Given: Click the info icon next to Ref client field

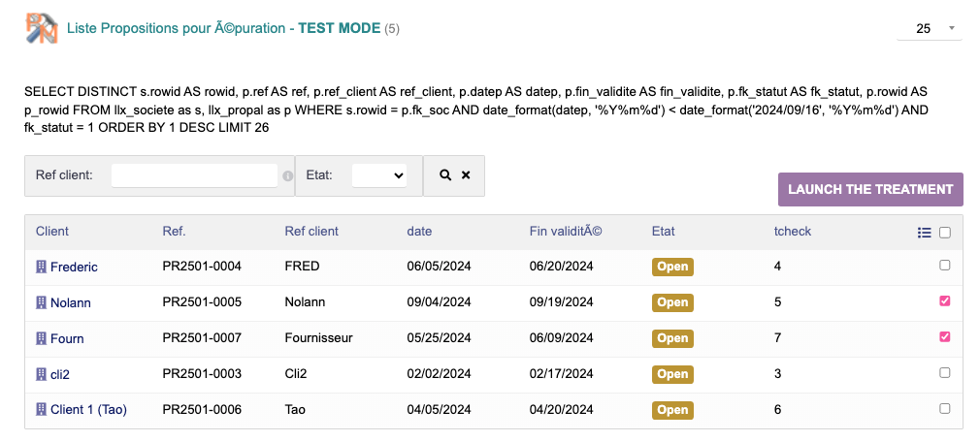Looking at the screenshot, I should [x=287, y=176].
